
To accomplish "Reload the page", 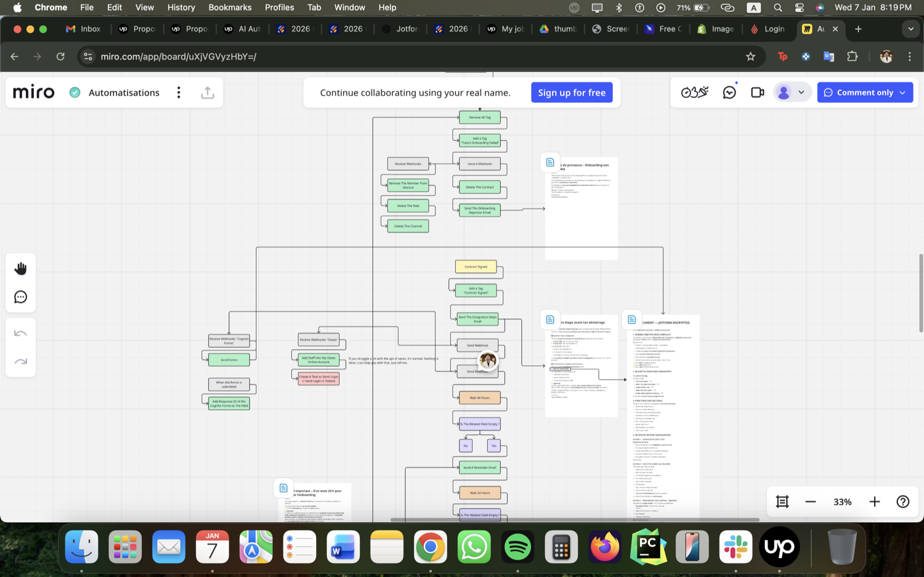I will pos(60,57).
